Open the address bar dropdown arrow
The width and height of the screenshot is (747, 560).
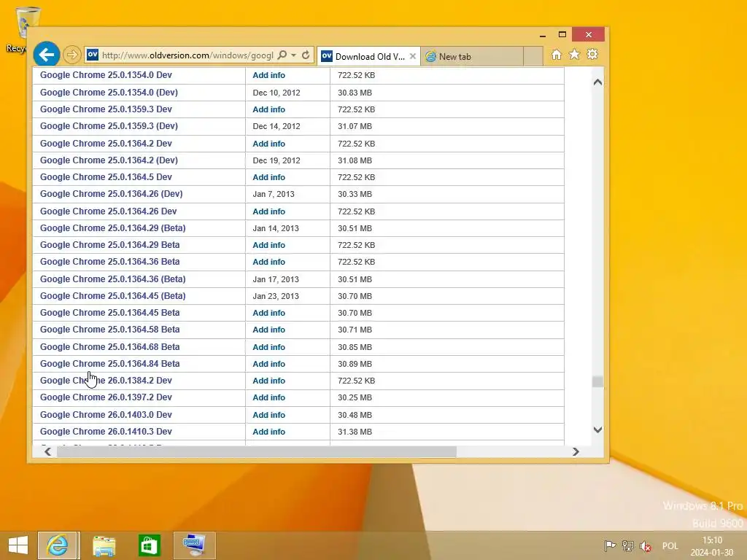[293, 55]
